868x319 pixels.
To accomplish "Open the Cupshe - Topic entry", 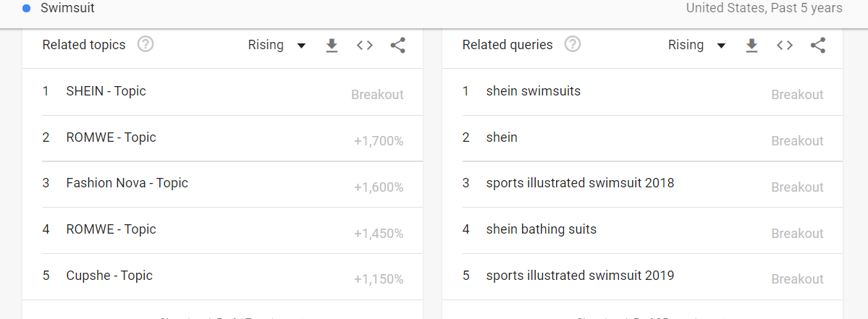I will pyautogui.click(x=222, y=276).
